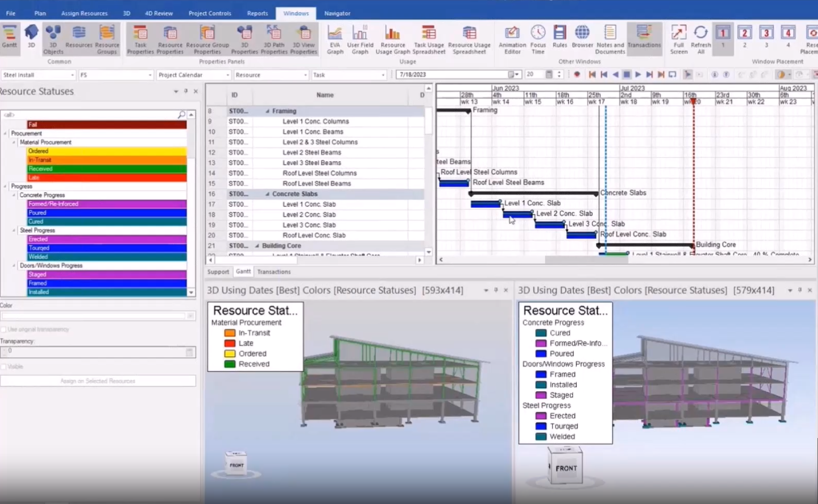818x504 pixels.
Task: Enable Use original transparency checkbox
Action: [x=4, y=329]
